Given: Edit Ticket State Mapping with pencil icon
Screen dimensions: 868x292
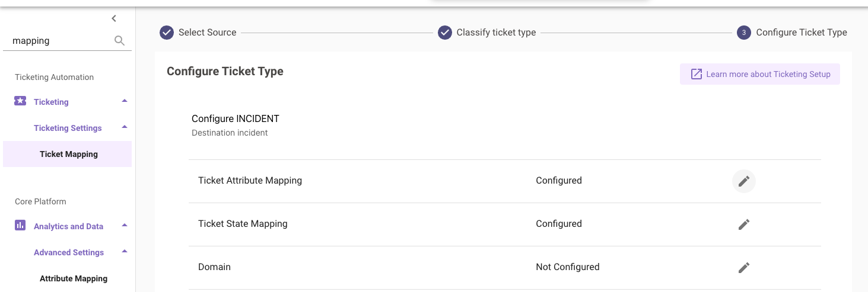Looking at the screenshot, I should (743, 224).
